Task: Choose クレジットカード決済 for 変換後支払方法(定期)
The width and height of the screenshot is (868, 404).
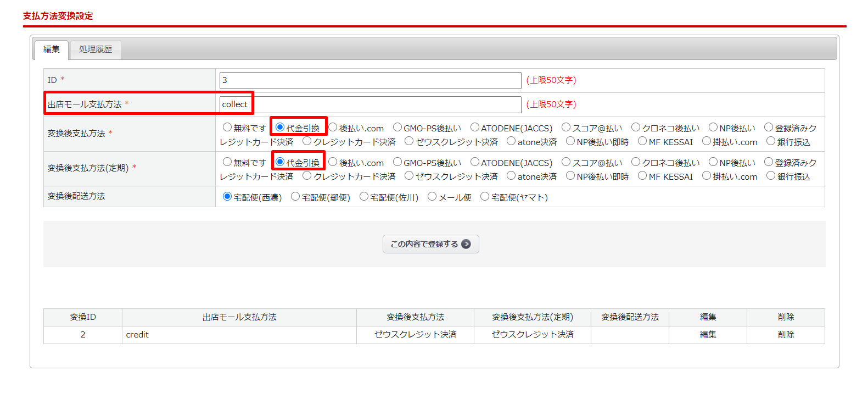Action: pyautogui.click(x=307, y=176)
